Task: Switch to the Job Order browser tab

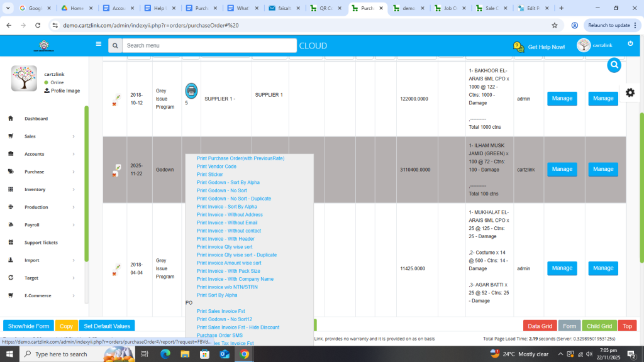Action: click(x=449, y=8)
